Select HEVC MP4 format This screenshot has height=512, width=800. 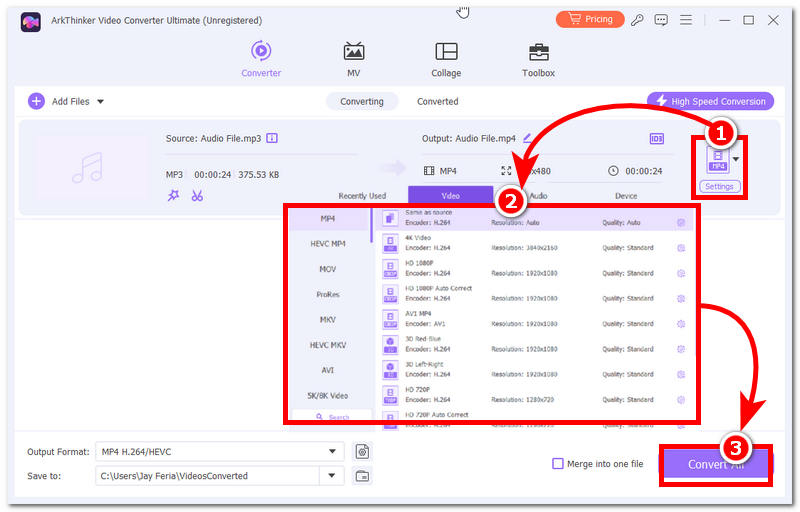coord(328,244)
